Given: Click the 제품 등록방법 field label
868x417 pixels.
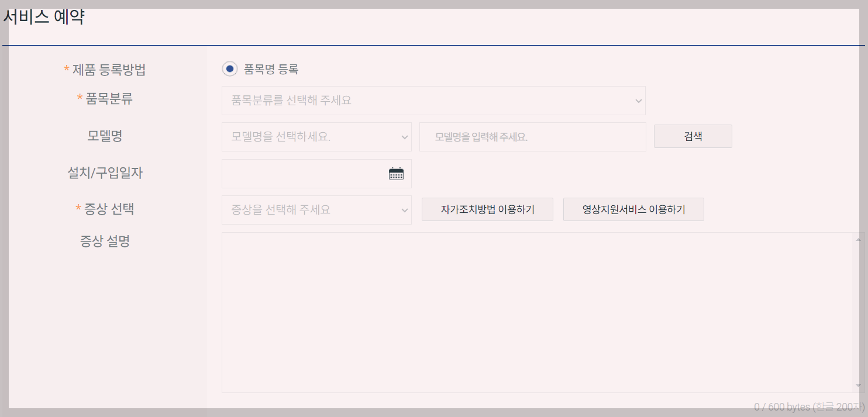Looking at the screenshot, I should pos(104,69).
